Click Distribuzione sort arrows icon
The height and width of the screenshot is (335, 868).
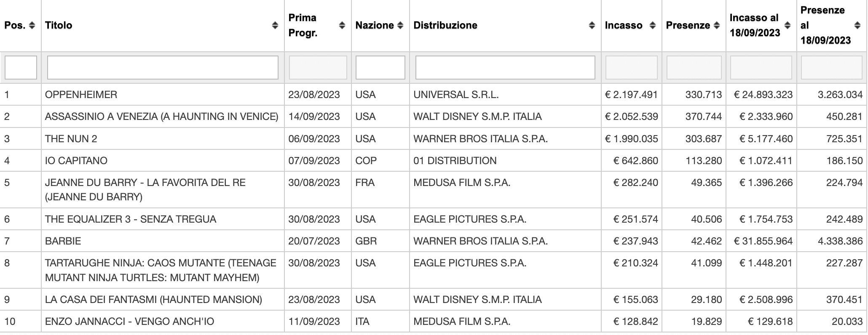592,25
